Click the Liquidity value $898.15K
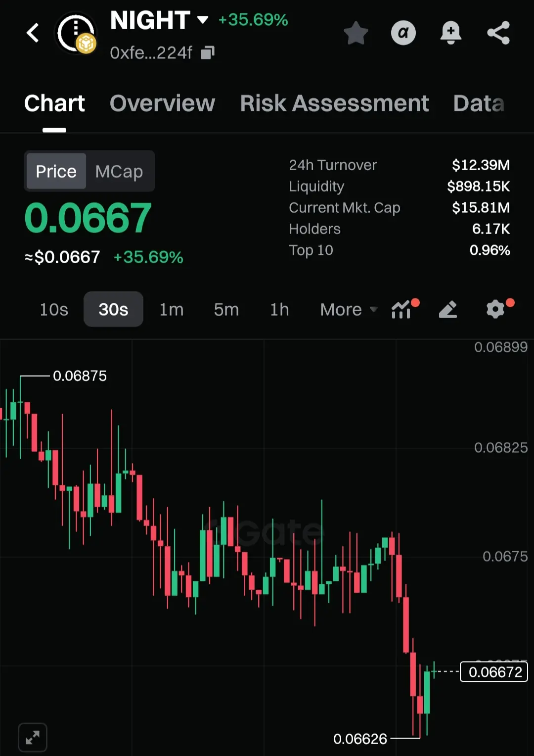Screen dimensions: 534x756 pos(478,186)
